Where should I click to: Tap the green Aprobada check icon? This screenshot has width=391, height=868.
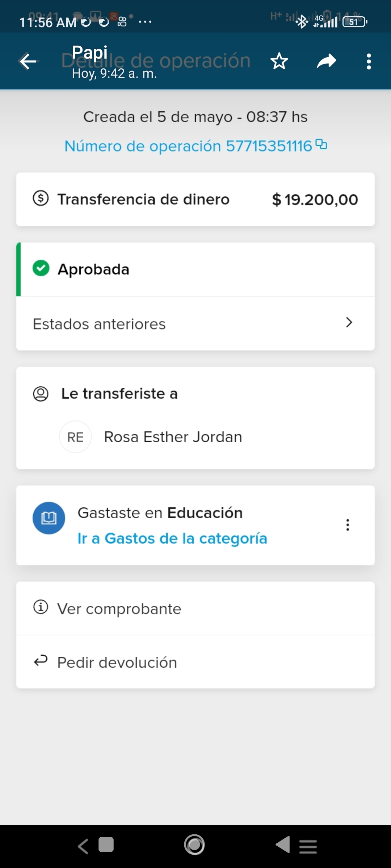pos(41,269)
